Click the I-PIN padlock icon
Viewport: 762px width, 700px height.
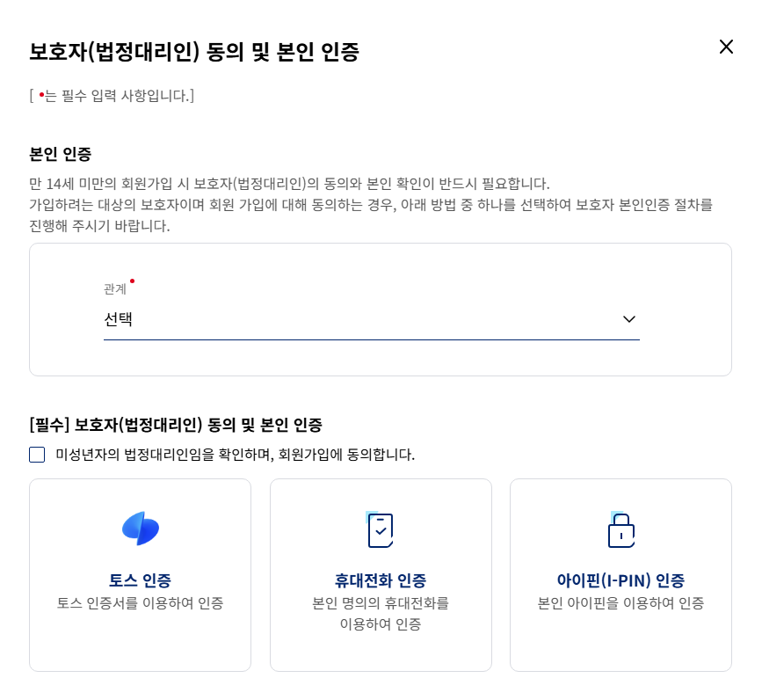(x=620, y=529)
